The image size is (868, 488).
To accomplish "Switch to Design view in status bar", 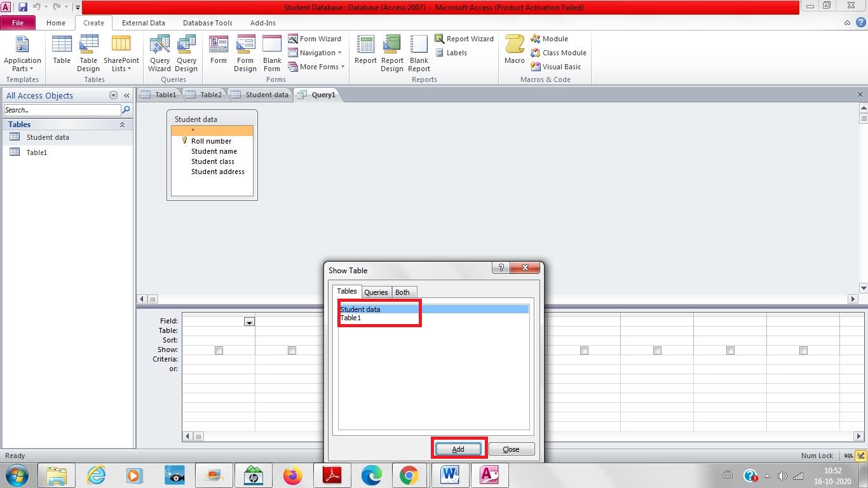I will 861,456.
